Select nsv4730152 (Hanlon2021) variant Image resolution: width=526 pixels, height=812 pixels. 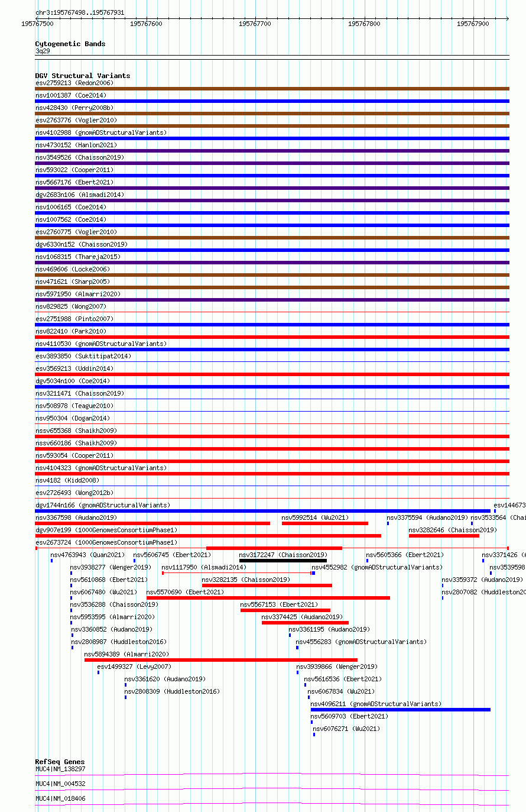pos(76,145)
